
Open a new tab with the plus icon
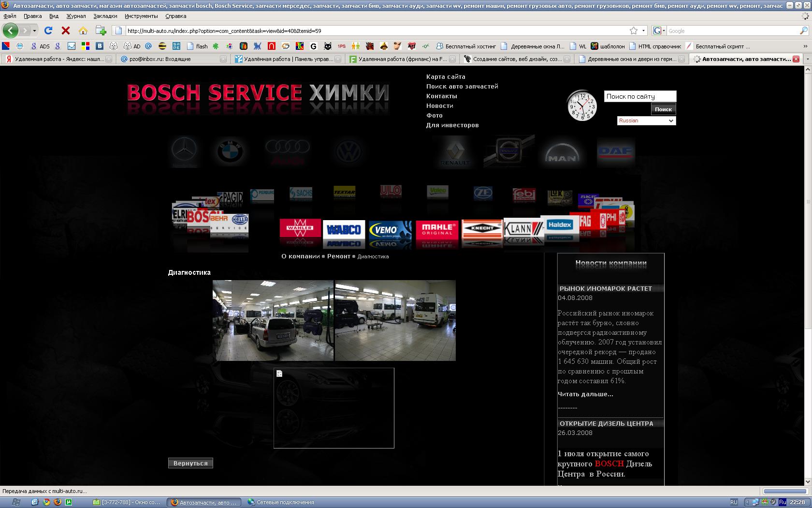(x=101, y=30)
